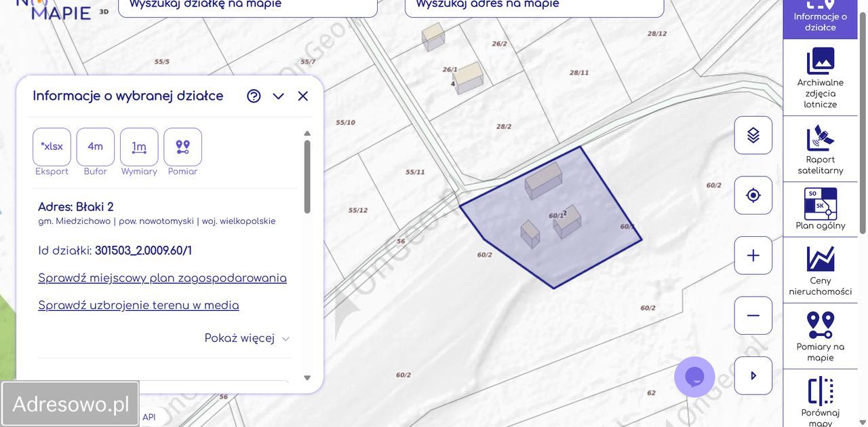Open Ceny nieruchomości
868x427 pixels.
[x=820, y=270]
